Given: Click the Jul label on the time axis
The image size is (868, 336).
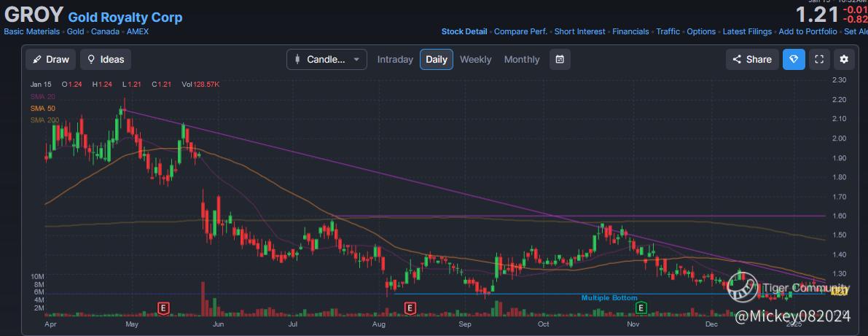Looking at the screenshot, I should (293, 324).
